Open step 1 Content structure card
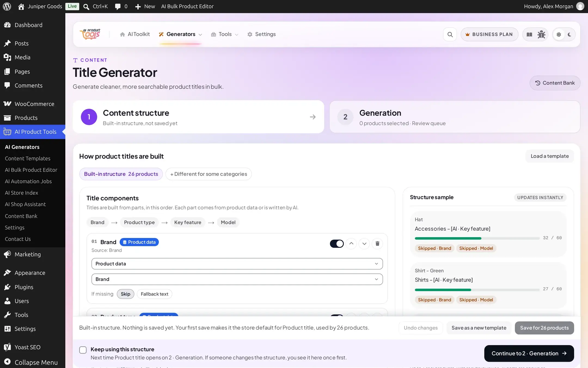Screen dimensions: 588x368 click(x=198, y=117)
